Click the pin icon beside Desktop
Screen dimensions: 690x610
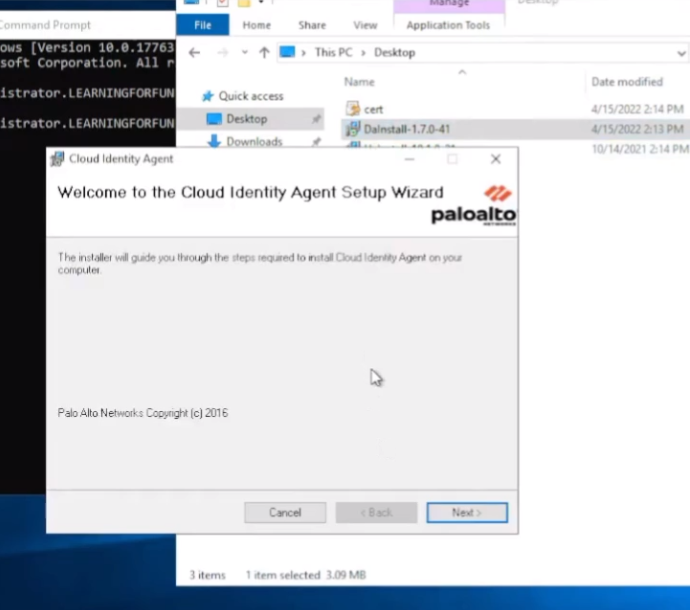click(x=316, y=119)
